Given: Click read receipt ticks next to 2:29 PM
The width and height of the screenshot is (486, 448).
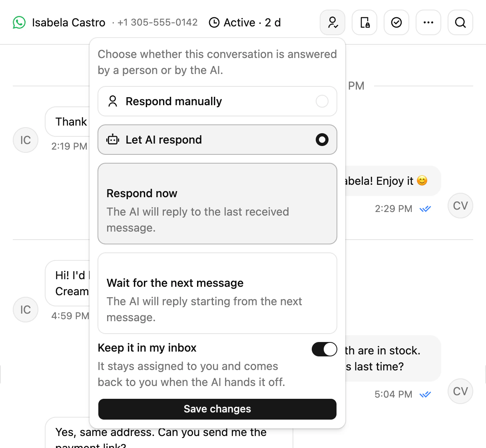Looking at the screenshot, I should [425, 209].
